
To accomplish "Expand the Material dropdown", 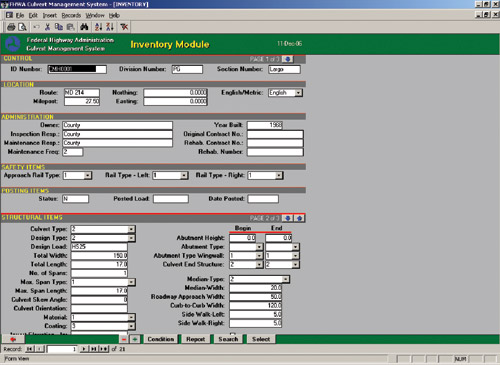I will (x=131, y=317).
